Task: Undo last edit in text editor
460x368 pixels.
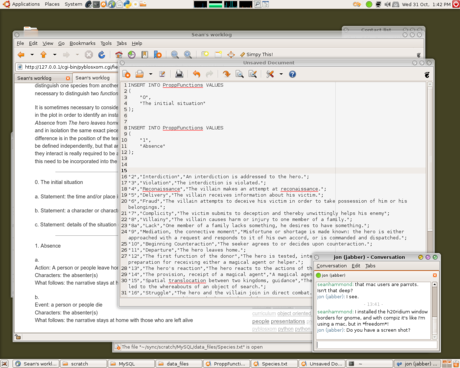Action: [196, 74]
